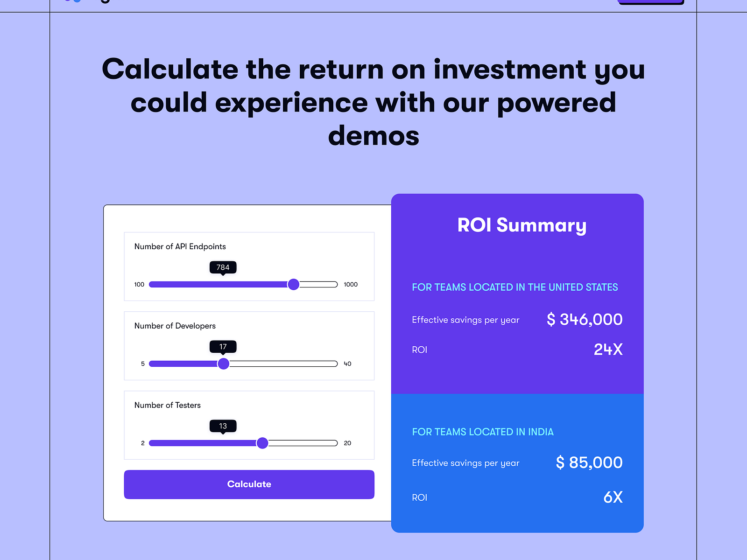Viewport: 747px width, 560px height.
Task: Click the 6X ROI value
Action: (x=613, y=497)
